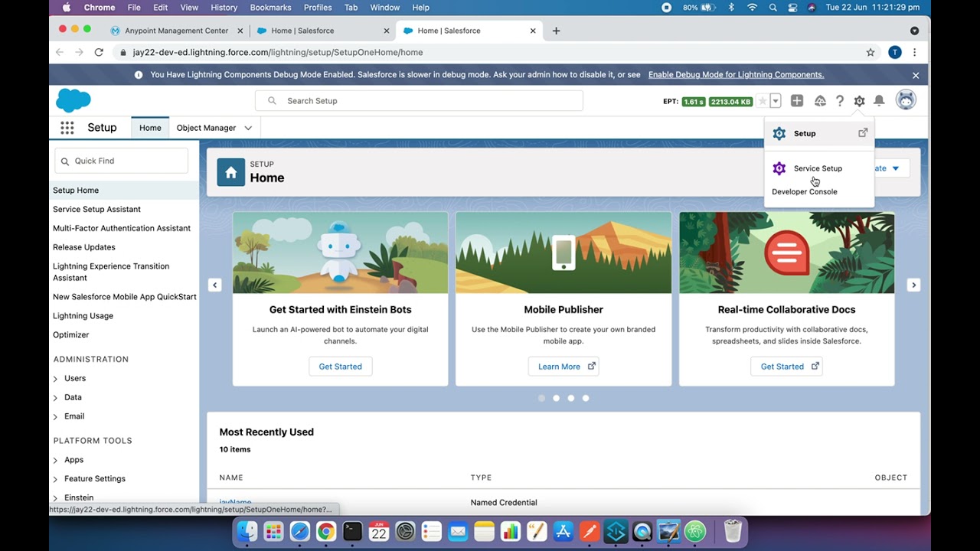Click the Salesforce cloud logo
Image resolution: width=980 pixels, height=551 pixels.
[73, 100]
